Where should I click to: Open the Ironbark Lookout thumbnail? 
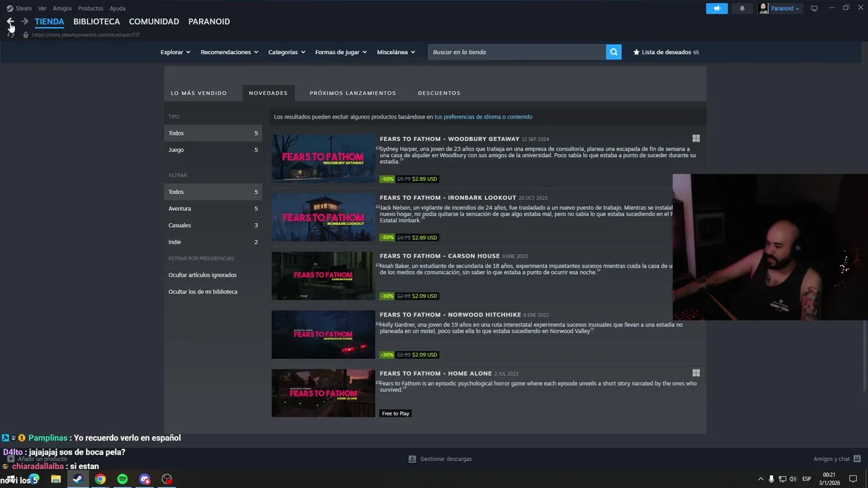tap(323, 217)
